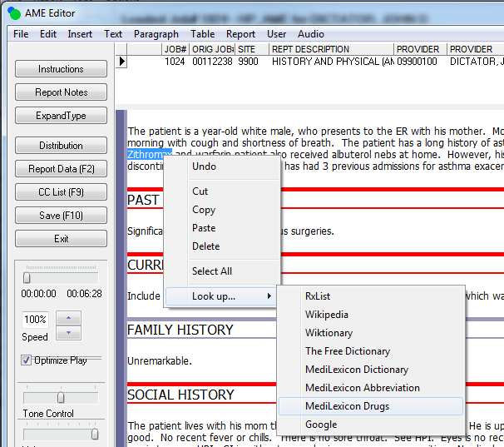Select MediLexicon Drugs from lookup submenu

[x=347, y=406]
